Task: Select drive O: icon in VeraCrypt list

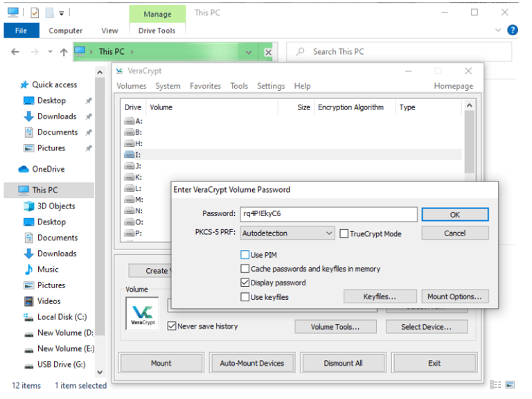Action: pos(130,222)
